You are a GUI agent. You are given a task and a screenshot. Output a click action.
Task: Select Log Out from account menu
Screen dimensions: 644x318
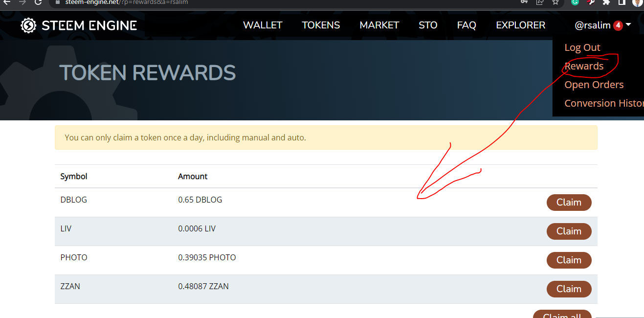point(582,47)
